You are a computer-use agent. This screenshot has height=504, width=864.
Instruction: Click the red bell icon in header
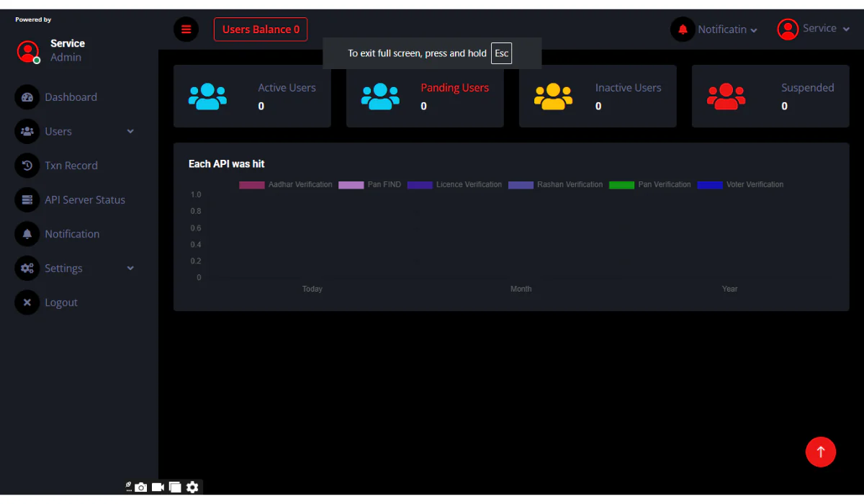click(683, 30)
